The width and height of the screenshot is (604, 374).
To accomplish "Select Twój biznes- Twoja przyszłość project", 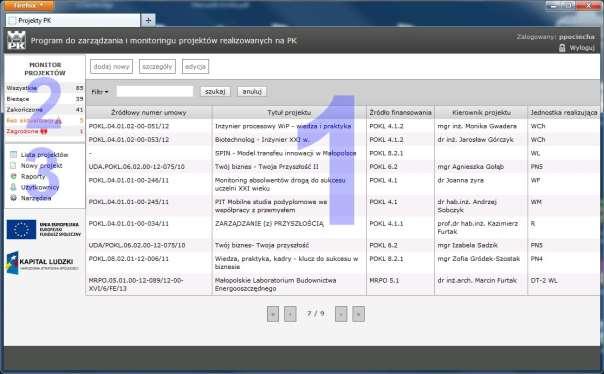I will point(342,245).
